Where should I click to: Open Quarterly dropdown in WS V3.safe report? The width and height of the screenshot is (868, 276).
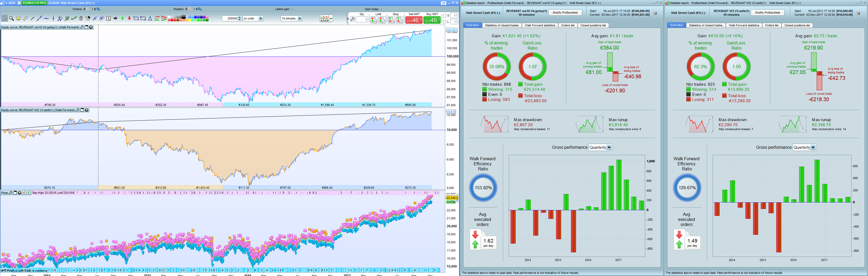(813, 147)
